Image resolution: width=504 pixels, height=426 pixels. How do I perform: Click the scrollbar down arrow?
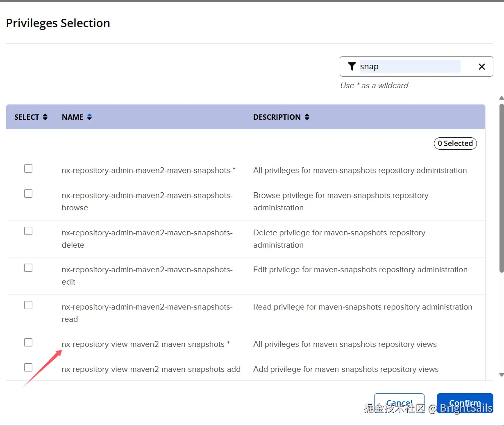pyautogui.click(x=502, y=375)
